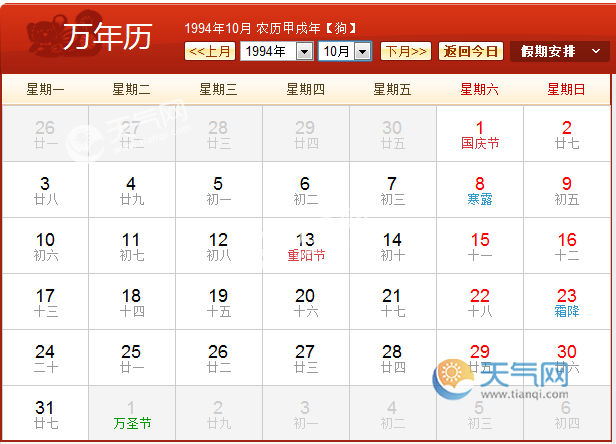
Task: Select October 23 霜降 date cell
Action: tap(566, 302)
